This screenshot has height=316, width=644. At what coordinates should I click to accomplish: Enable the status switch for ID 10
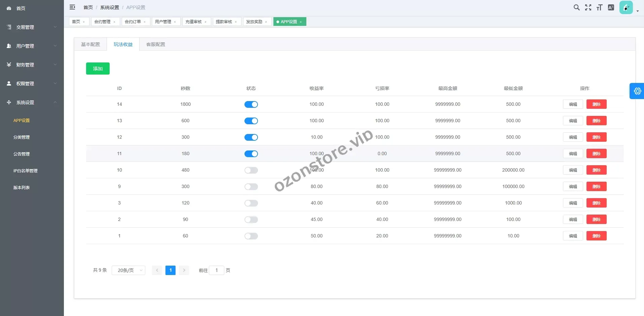[251, 170]
